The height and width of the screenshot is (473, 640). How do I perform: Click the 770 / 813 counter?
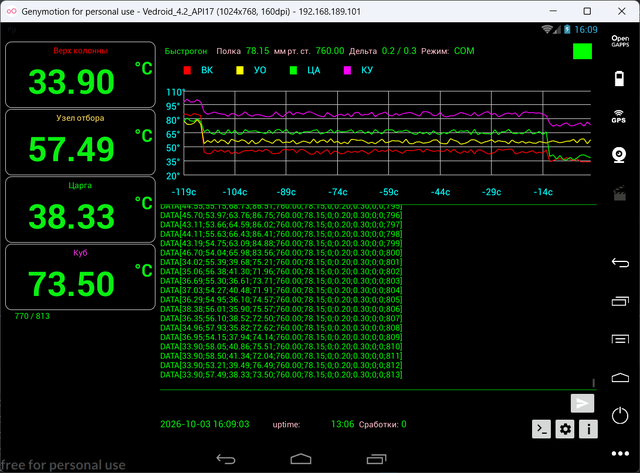click(x=32, y=316)
